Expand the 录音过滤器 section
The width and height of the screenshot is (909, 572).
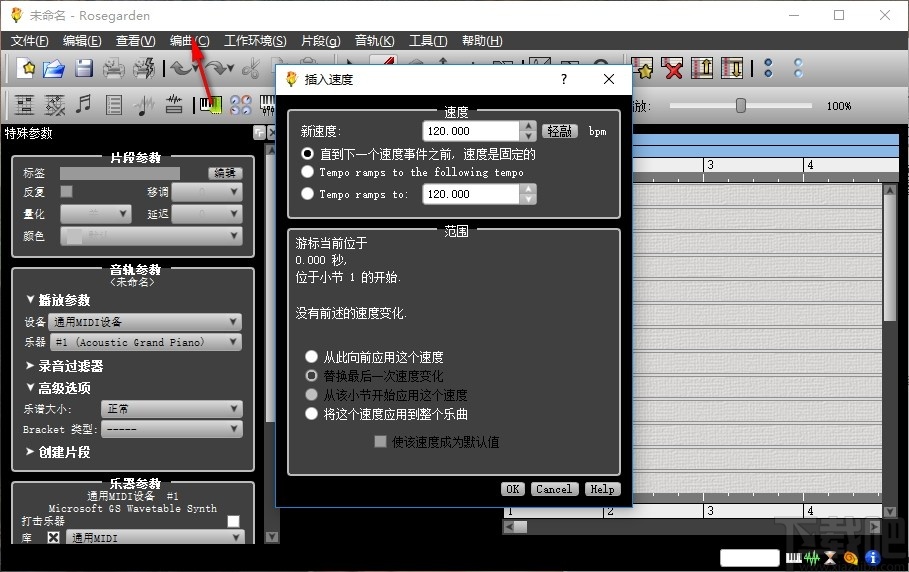click(64, 366)
